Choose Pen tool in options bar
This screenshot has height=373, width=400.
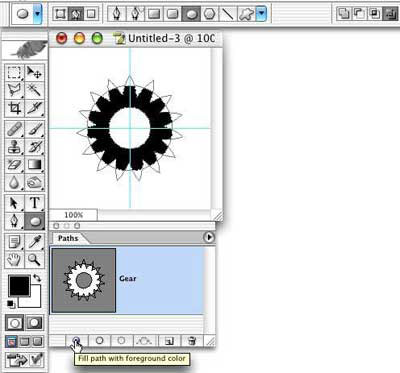point(117,14)
